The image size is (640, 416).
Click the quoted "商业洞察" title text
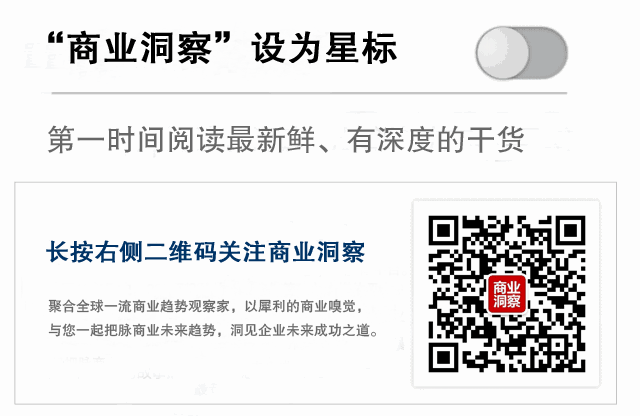[x=139, y=48]
